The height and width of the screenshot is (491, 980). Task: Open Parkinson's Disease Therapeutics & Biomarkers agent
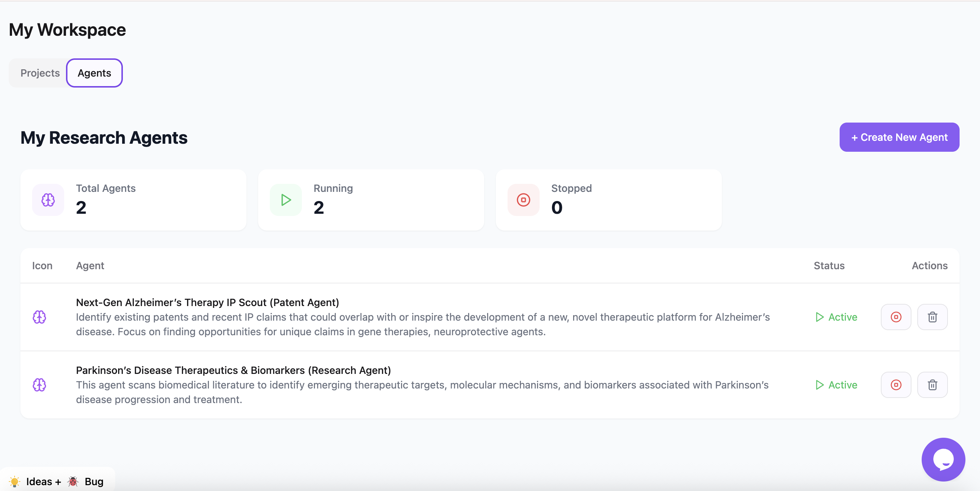pos(233,370)
